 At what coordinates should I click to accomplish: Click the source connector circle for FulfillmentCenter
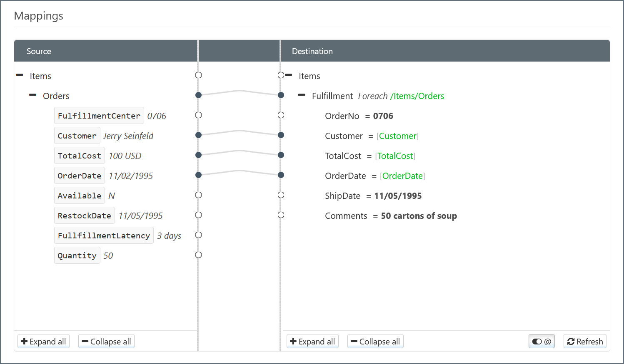199,115
